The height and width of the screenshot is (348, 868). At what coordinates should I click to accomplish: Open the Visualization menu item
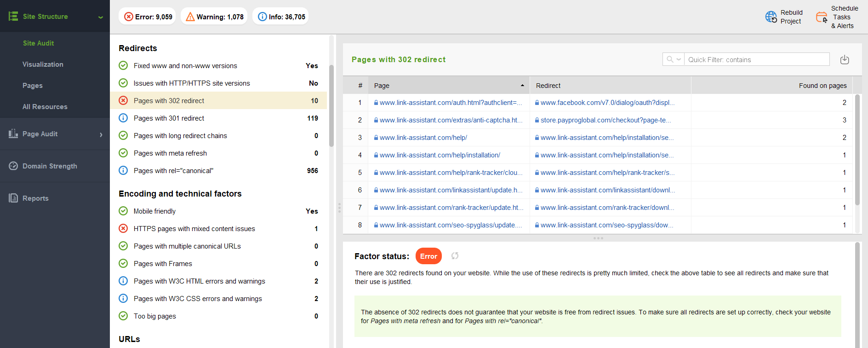[x=43, y=64]
